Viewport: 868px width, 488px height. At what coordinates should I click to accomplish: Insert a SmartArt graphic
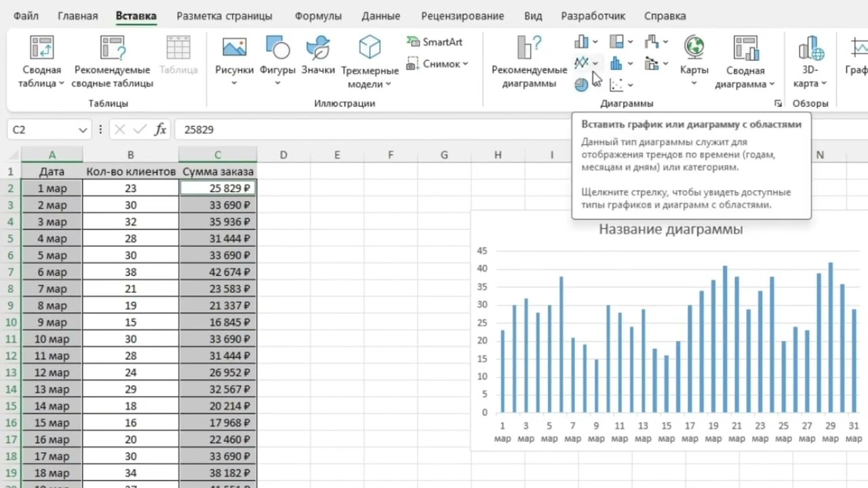[x=434, y=42]
